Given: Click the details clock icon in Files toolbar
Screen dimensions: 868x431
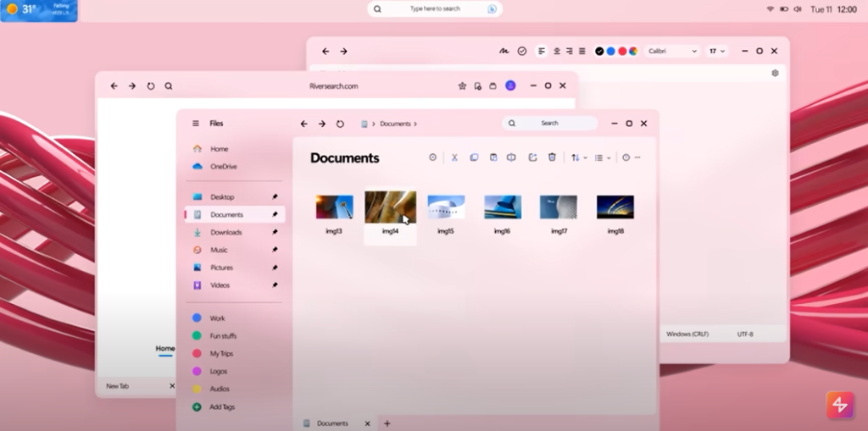Looking at the screenshot, I should click(x=626, y=157).
